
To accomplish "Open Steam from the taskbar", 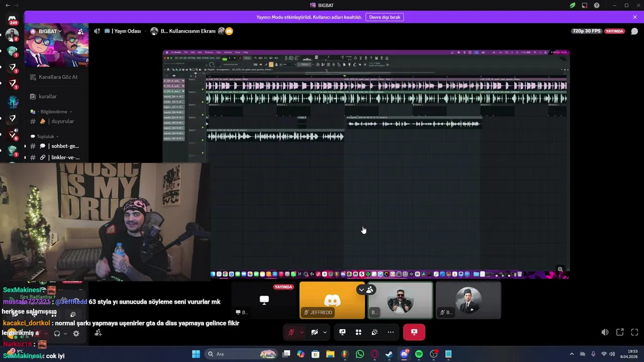I will [389, 354].
